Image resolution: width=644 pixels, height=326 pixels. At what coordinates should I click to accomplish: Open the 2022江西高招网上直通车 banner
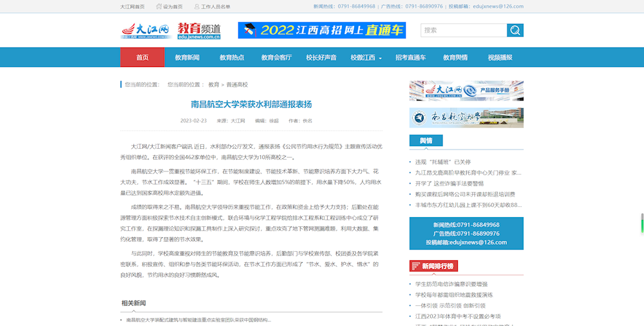[x=321, y=30]
